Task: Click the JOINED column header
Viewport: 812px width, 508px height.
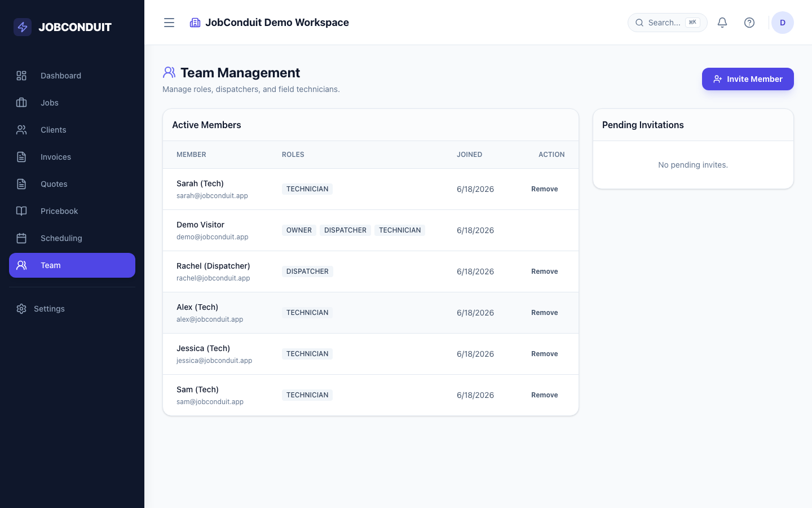Action: [x=469, y=155]
